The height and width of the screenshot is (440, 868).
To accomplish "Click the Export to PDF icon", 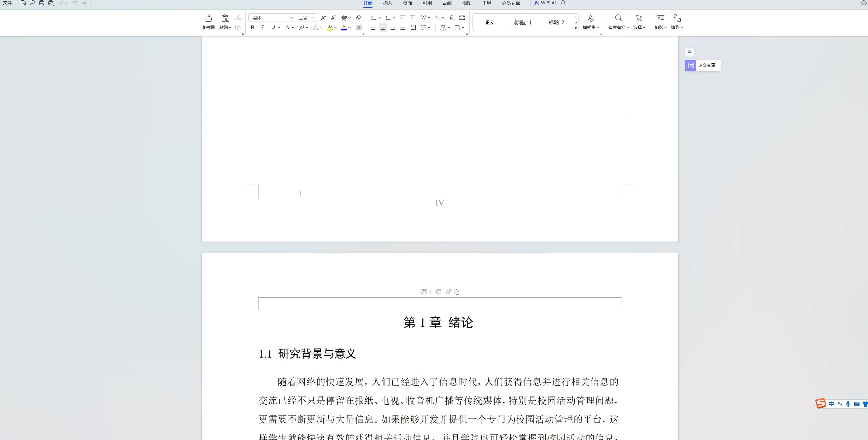I will [33, 3].
